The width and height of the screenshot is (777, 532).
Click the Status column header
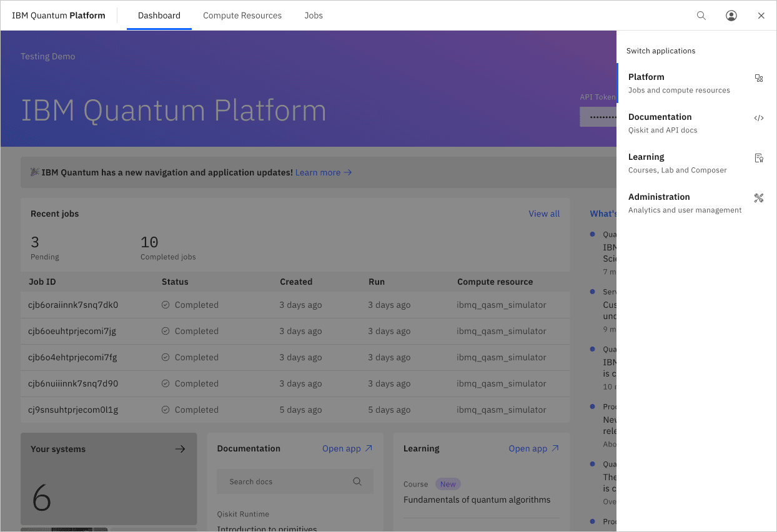[x=175, y=282]
